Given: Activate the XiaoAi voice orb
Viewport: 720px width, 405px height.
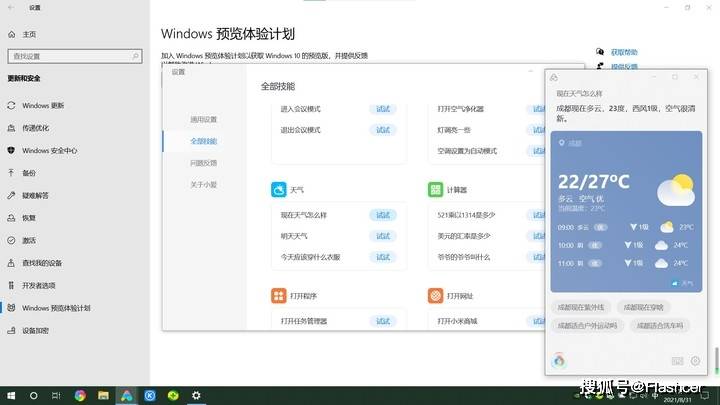Looking at the screenshot, I should coord(559,360).
